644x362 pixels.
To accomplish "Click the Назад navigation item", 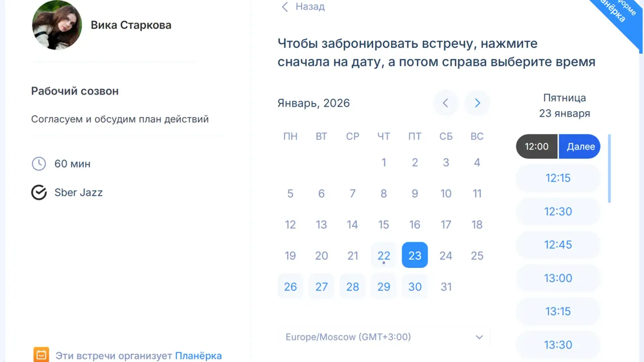I will pyautogui.click(x=310, y=7).
